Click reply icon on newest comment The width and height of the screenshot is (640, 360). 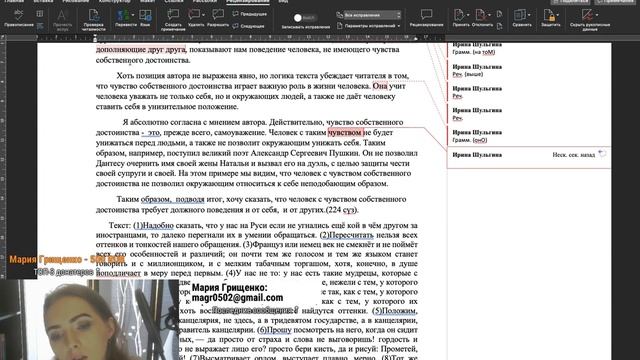click(602, 153)
